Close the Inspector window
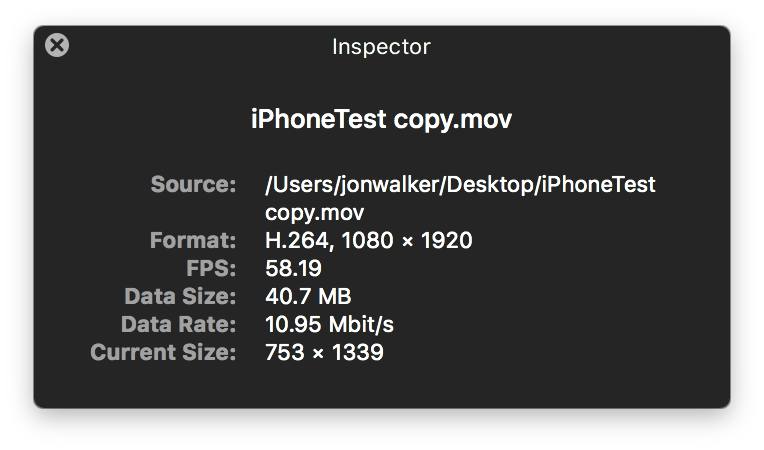Viewport: 764px width, 450px height. [58, 45]
